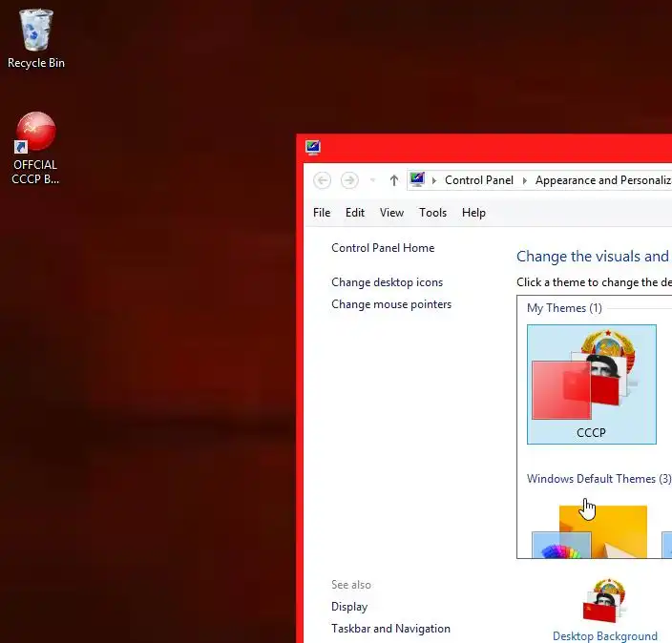Click Appearance and Personalization breadcrumb
Screen dimensions: 672x643
[603, 180]
